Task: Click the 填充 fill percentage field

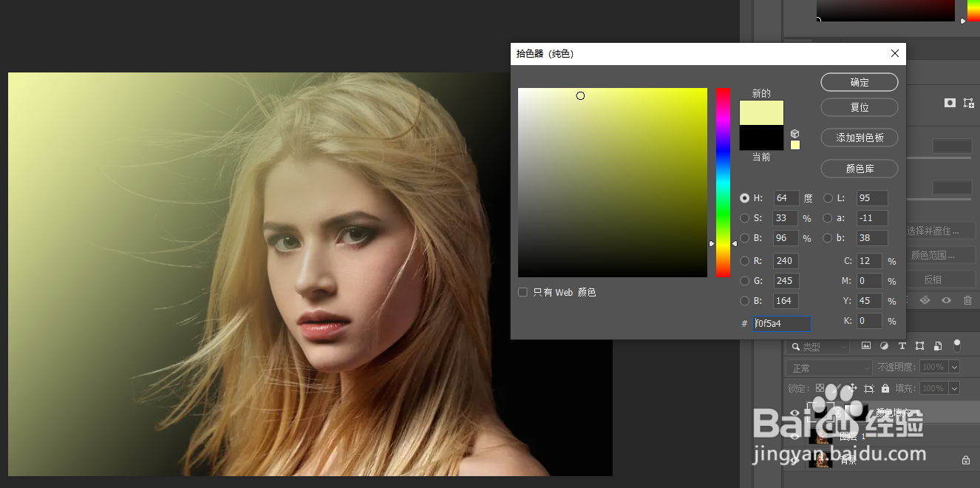Action: pos(934,388)
